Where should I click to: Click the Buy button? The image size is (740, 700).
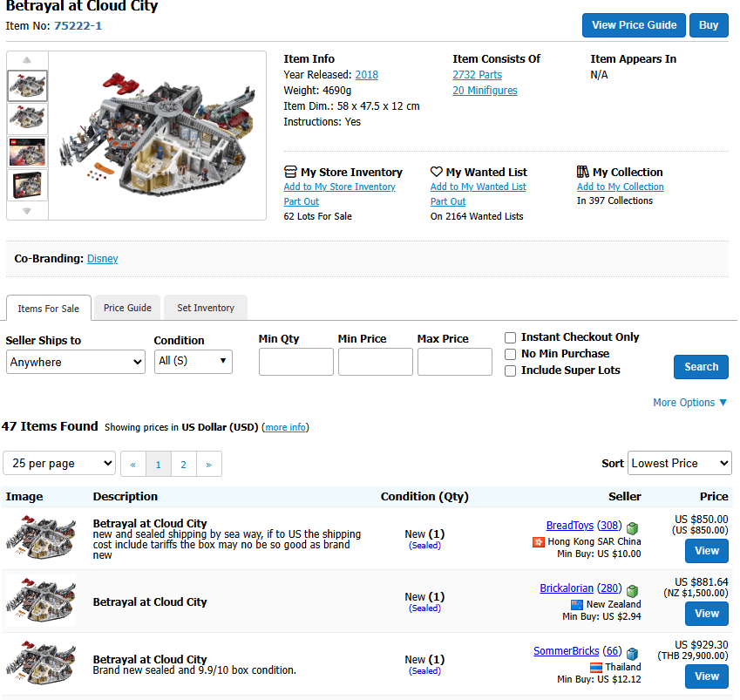[709, 25]
